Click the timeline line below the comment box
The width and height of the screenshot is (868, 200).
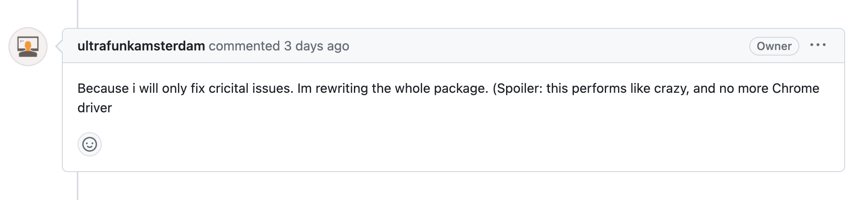[78, 186]
